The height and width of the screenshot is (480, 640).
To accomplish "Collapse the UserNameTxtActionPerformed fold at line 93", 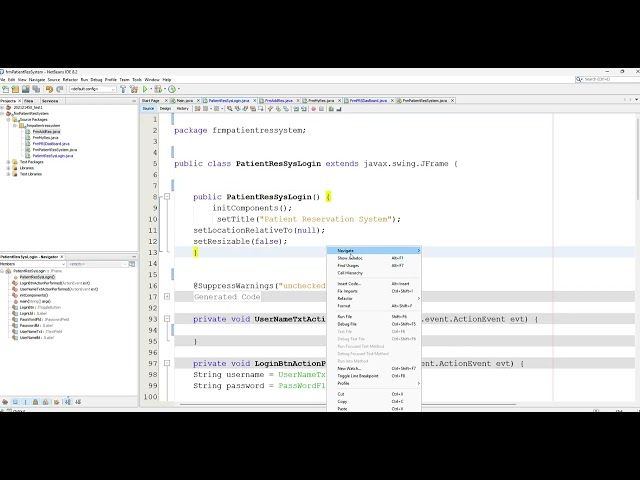I will point(167,319).
